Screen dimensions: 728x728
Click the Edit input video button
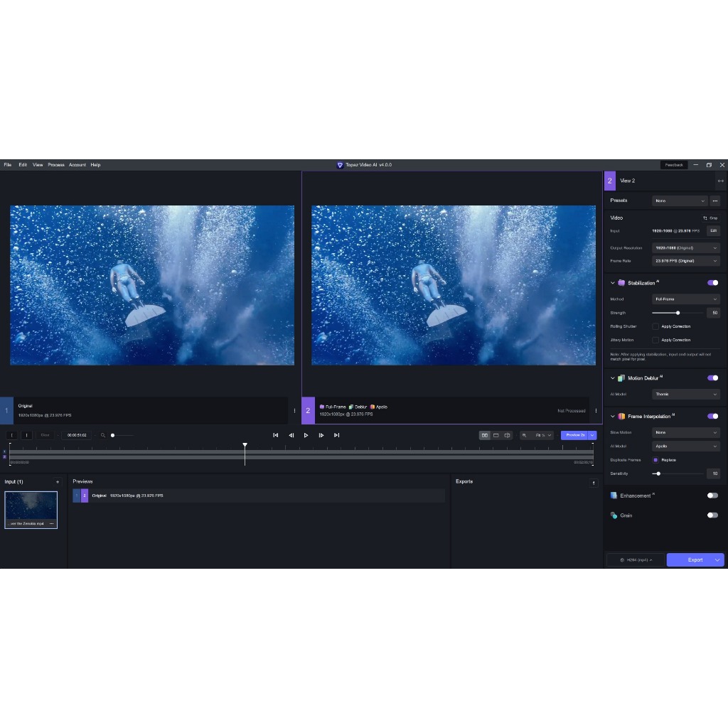point(713,231)
